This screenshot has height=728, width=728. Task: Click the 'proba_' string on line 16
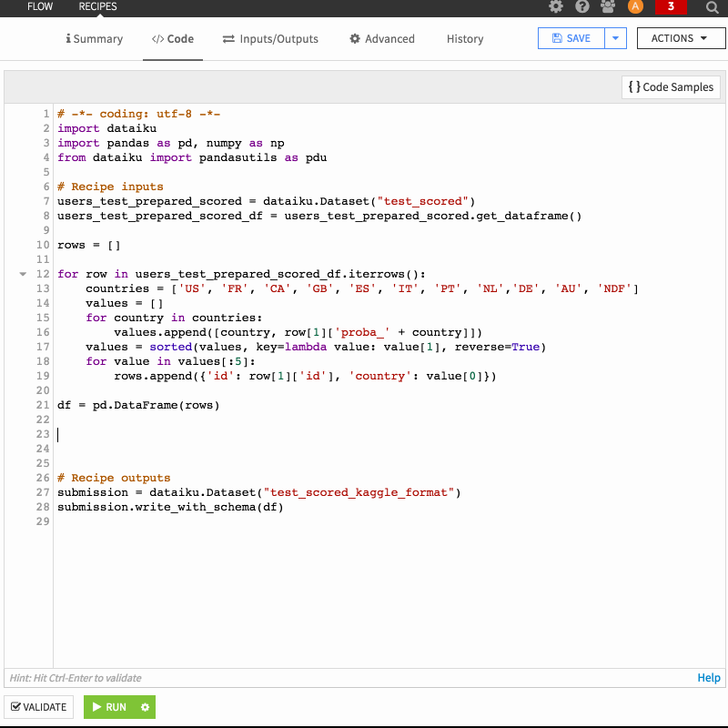(362, 332)
